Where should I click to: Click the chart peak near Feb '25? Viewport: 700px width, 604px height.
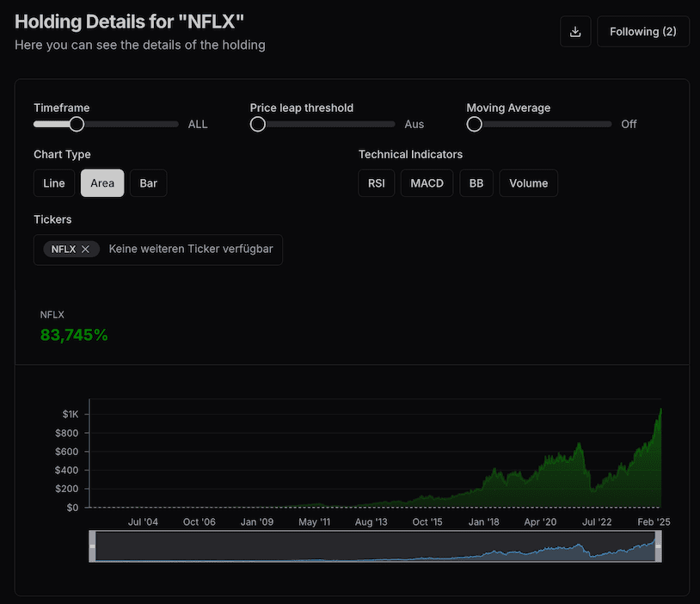(660, 411)
